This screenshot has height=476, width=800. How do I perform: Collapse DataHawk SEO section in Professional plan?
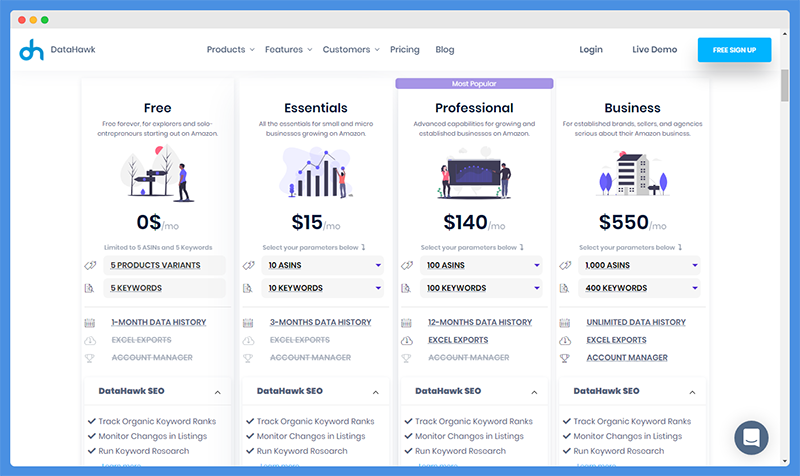pyautogui.click(x=534, y=392)
